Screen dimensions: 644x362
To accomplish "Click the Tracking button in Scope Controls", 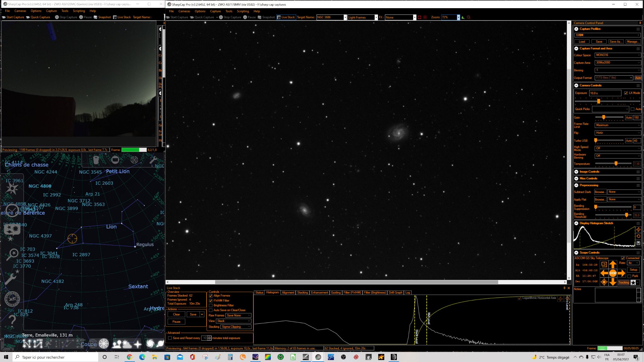I will [x=624, y=282].
